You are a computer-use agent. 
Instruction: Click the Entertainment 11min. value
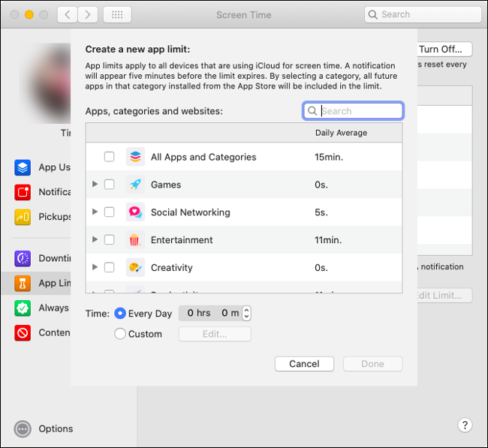pyautogui.click(x=328, y=240)
